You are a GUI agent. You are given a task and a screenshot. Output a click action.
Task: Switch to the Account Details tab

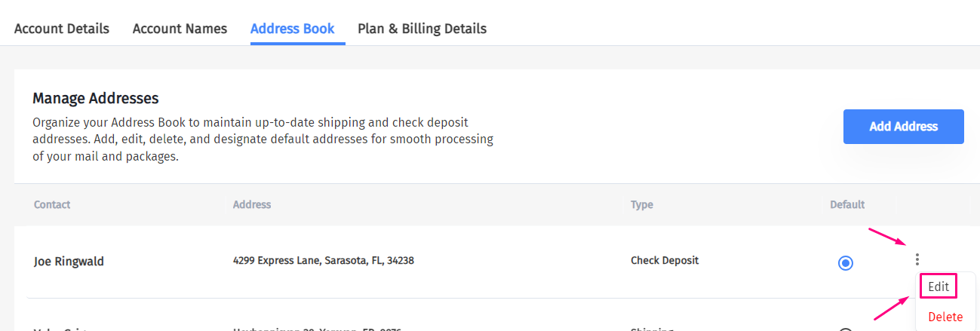click(x=62, y=29)
